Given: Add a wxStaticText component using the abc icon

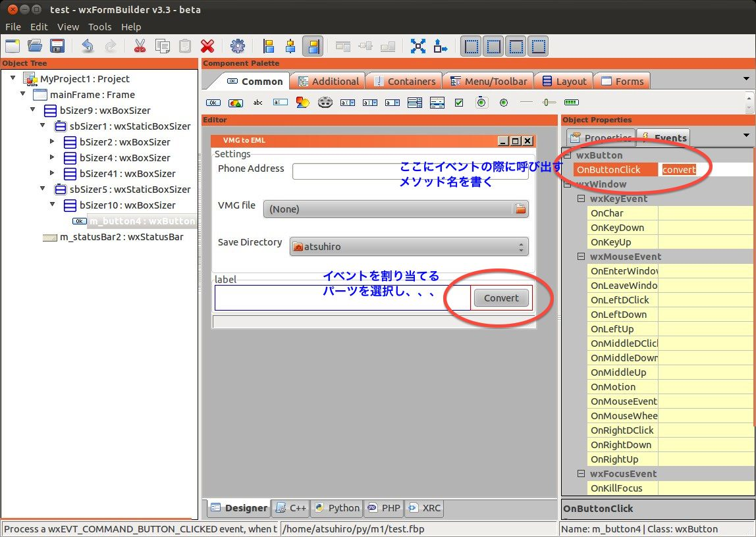Looking at the screenshot, I should 257,102.
